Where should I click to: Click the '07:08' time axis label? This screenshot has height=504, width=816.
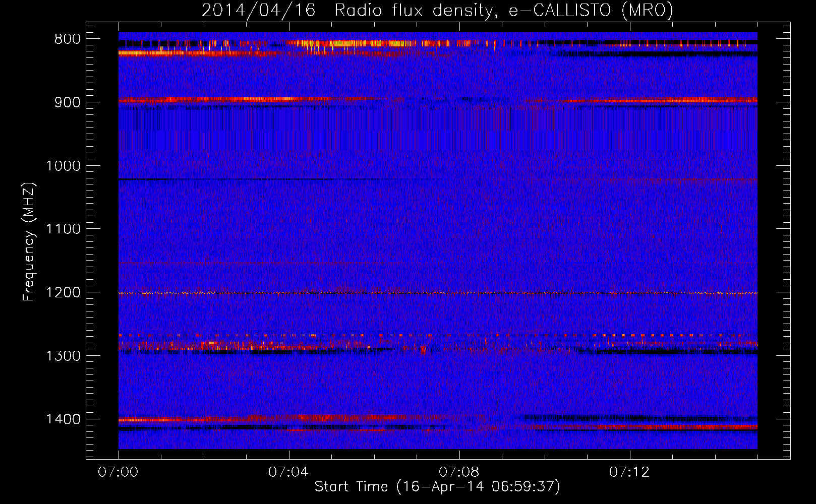tap(459, 472)
